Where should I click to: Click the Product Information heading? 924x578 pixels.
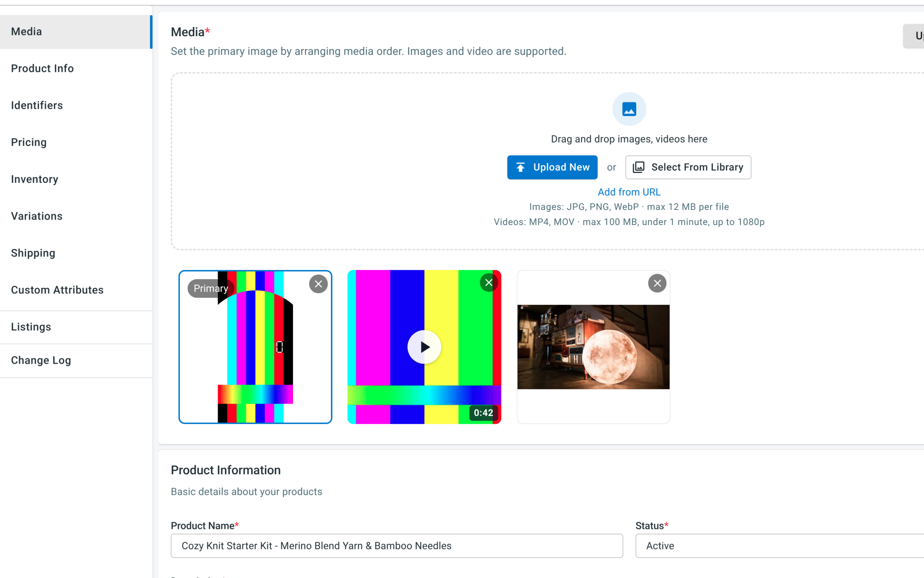coord(226,470)
